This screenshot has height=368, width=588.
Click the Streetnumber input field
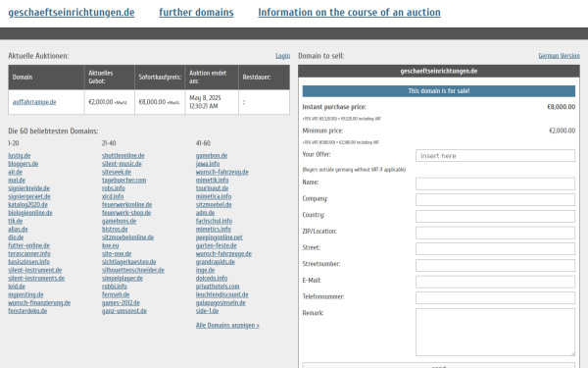coord(495,265)
